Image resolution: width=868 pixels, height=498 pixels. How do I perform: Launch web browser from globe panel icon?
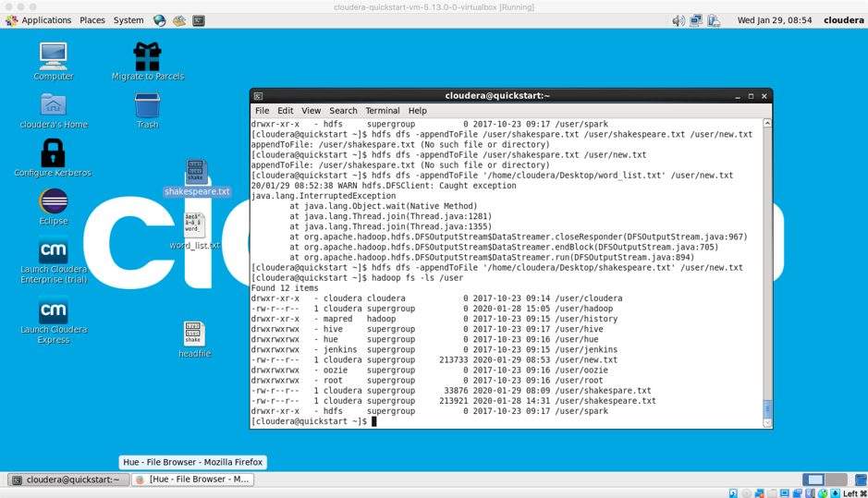click(x=160, y=20)
